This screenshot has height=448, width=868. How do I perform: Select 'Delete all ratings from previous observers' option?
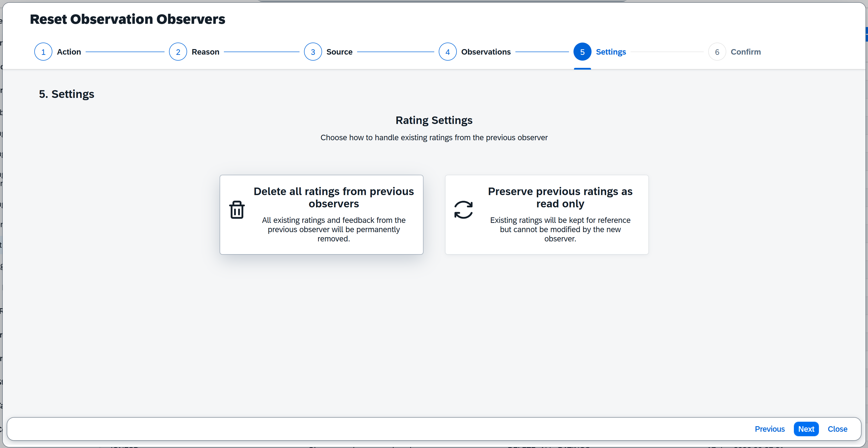(334, 197)
